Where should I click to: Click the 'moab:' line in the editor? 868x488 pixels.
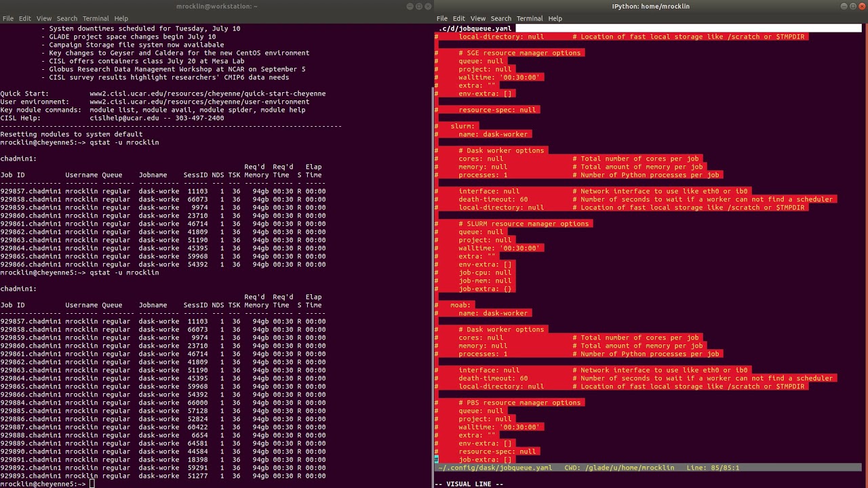(460, 305)
